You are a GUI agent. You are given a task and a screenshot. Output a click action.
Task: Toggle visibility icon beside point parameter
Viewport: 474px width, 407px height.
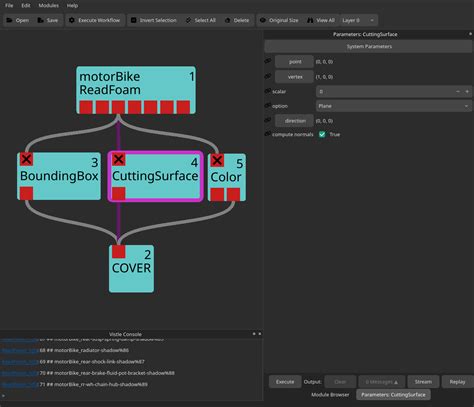tap(268, 61)
